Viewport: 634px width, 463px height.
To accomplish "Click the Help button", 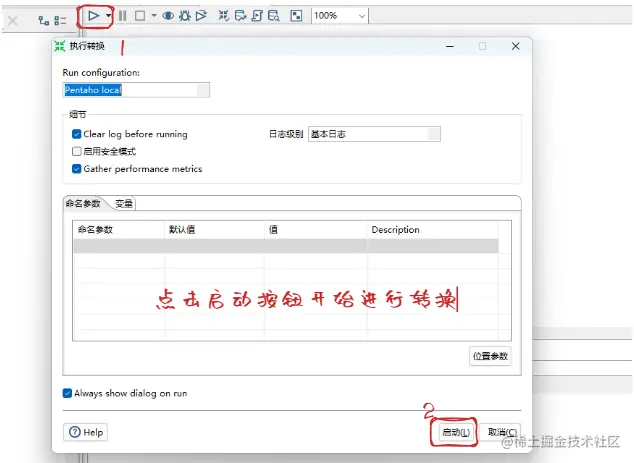I will click(85, 432).
